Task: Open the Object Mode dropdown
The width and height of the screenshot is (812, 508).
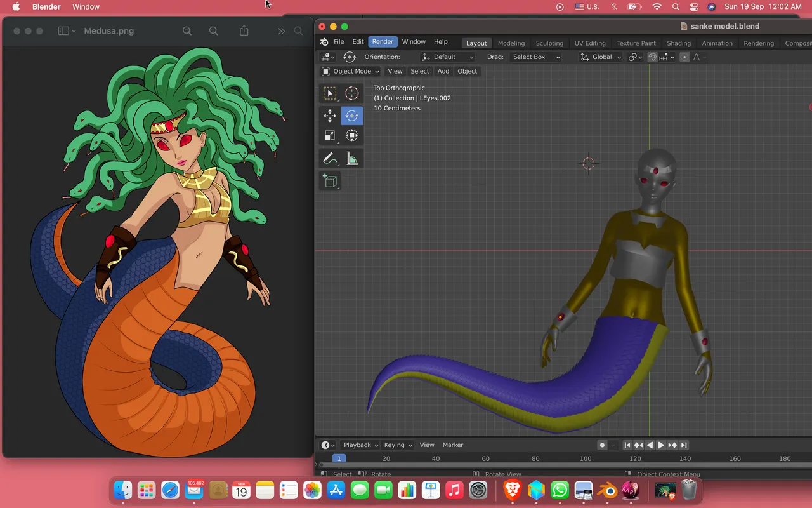Action: tap(350, 71)
